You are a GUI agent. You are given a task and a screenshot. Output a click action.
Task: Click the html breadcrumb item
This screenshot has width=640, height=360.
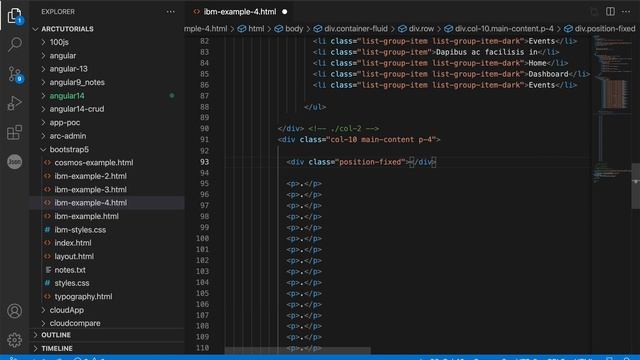tap(251, 29)
